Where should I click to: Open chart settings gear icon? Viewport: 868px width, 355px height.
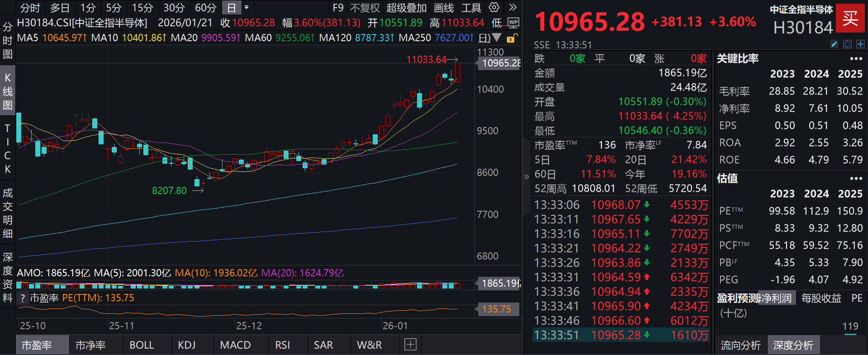click(494, 8)
